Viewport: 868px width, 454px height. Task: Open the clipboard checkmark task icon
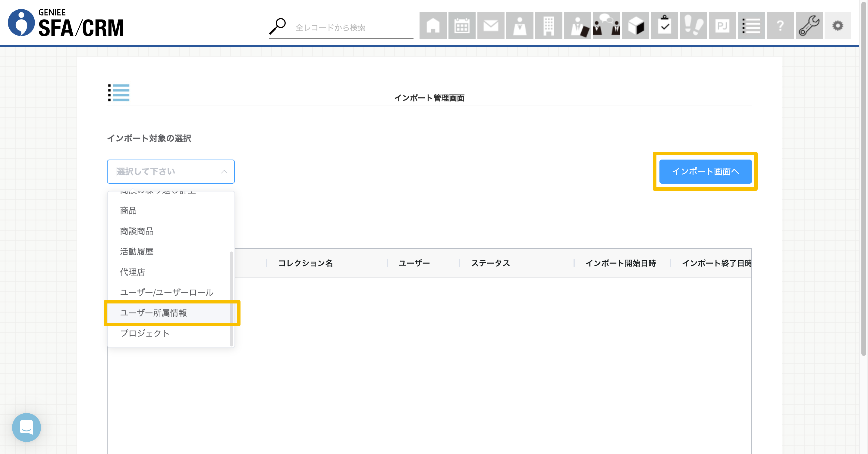[x=665, y=26]
